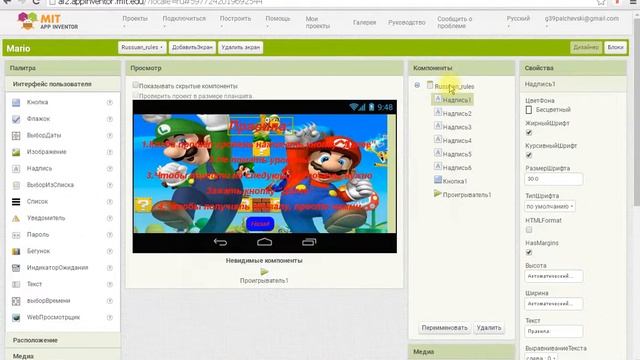The width and height of the screenshot is (640, 360).
Task: Open help icon for Изображение
Action: click(110, 152)
